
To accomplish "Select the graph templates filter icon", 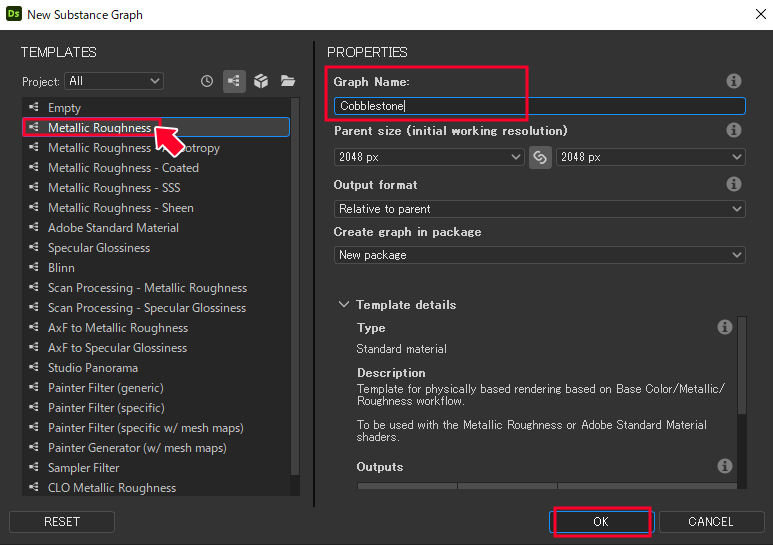I will (x=234, y=81).
